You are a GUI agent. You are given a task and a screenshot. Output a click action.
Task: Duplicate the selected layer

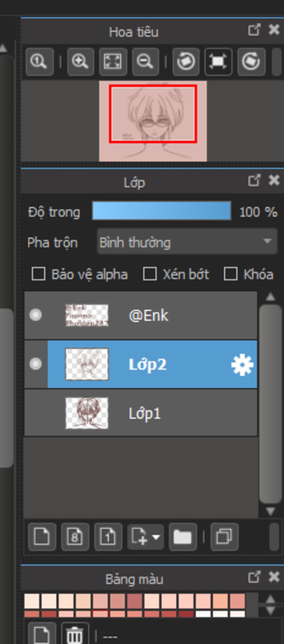point(224,537)
